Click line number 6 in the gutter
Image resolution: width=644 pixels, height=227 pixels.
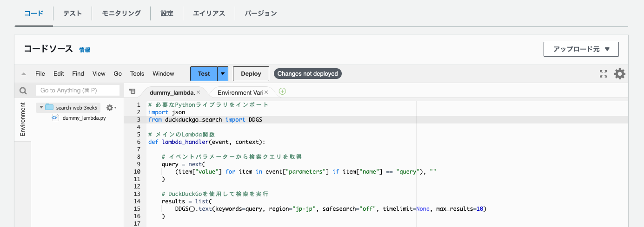click(139, 142)
